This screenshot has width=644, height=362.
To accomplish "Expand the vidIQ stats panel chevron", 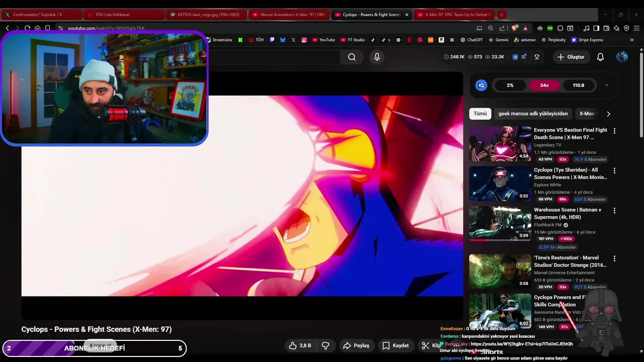I will click(606, 85).
